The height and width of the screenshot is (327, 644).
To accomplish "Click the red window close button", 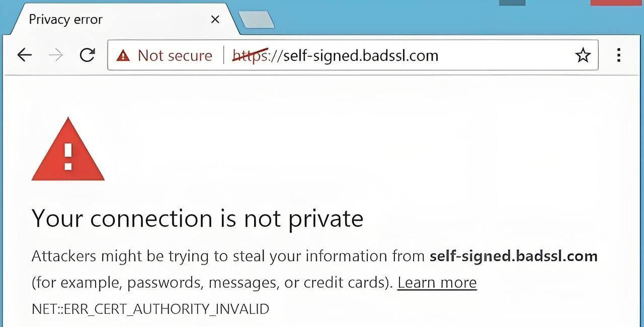I will [x=616, y=2].
